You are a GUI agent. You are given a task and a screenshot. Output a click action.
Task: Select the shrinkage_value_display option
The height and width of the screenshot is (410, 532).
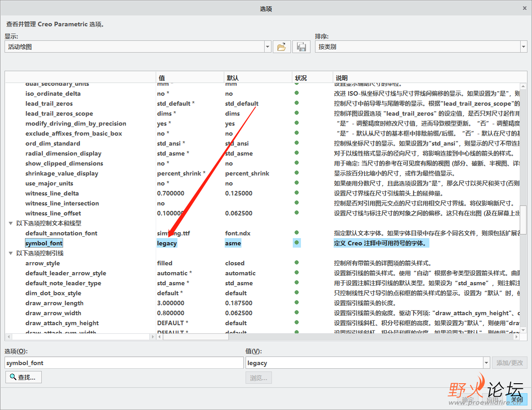[62, 173]
